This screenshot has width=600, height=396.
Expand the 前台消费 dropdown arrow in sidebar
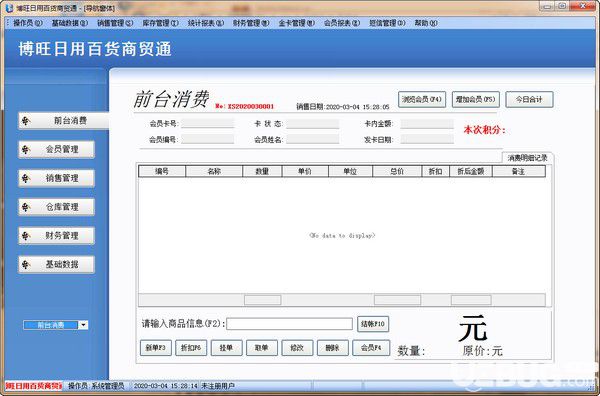[83, 325]
